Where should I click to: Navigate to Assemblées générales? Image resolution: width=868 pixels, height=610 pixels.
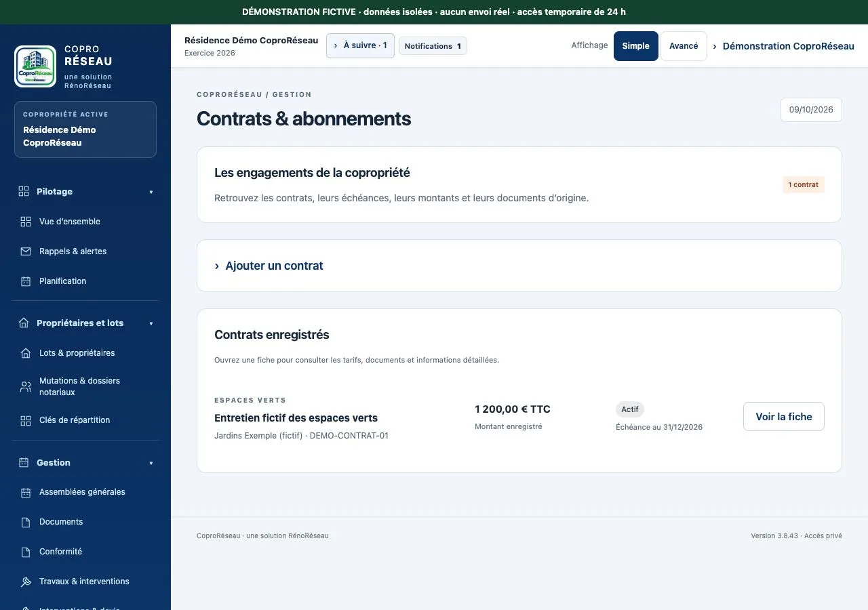(85, 492)
